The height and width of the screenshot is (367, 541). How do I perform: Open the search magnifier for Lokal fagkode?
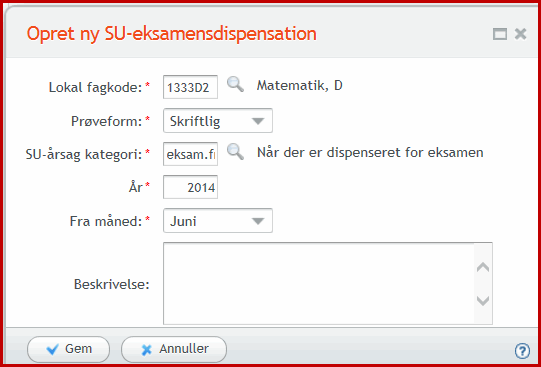[x=235, y=85]
